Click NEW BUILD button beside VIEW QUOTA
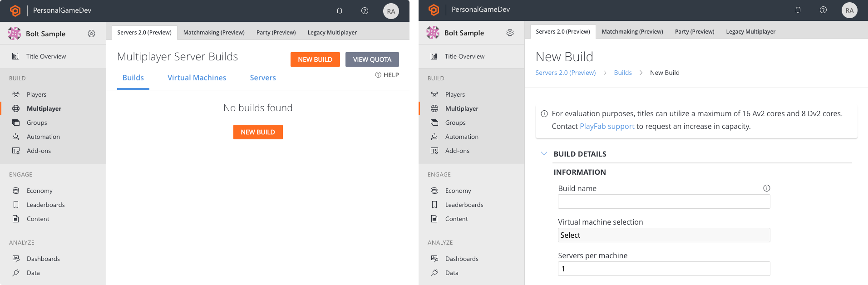Screen dimensions: 868x285 click(x=315, y=59)
